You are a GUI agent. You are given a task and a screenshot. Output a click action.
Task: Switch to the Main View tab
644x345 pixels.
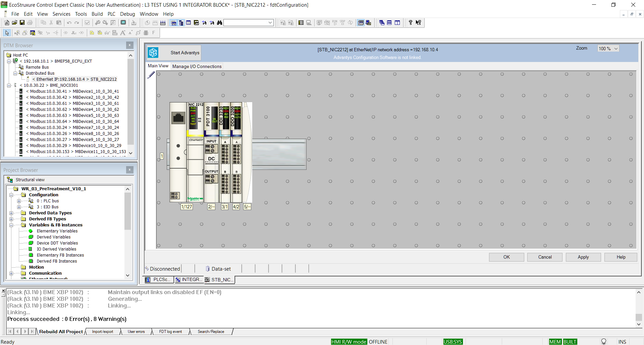pos(158,66)
